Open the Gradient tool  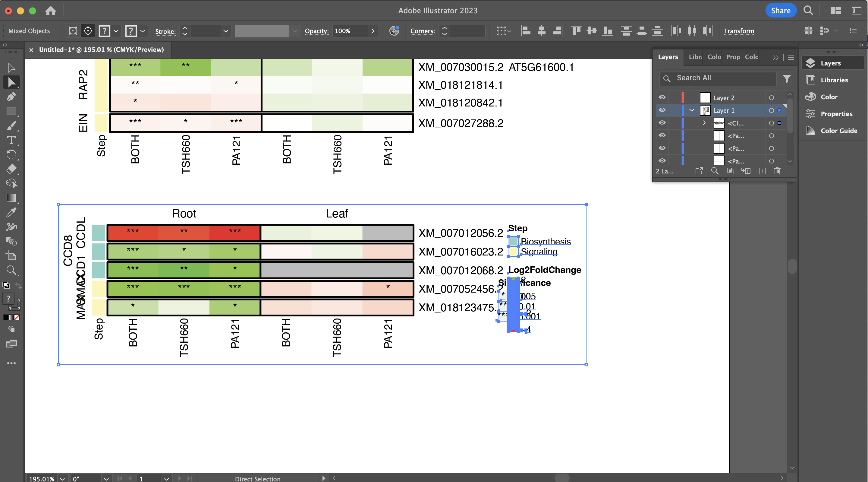11,198
